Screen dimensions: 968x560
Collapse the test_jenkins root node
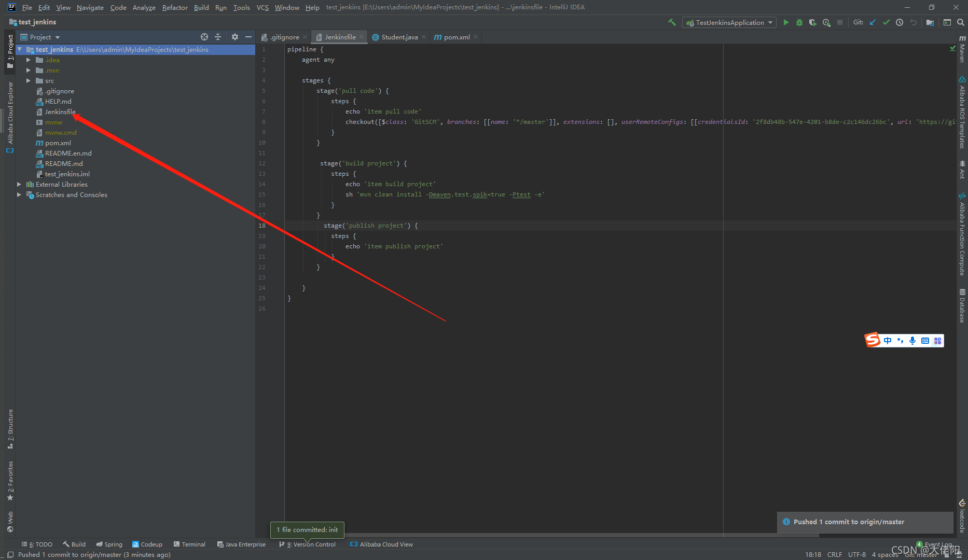pos(20,50)
